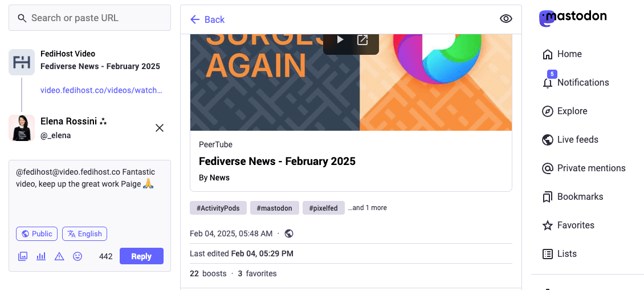Expand the ...and 1 more hashtags
The image size is (644, 290).
[367, 208]
